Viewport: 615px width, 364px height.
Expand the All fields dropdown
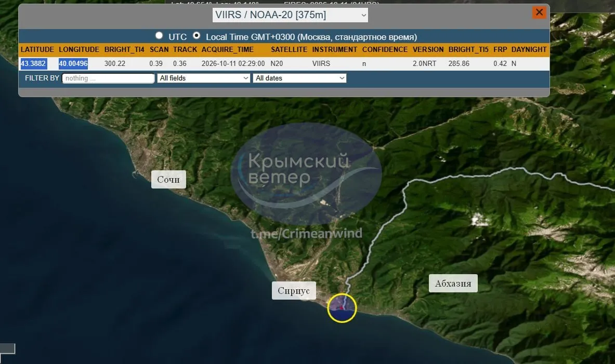[x=204, y=78]
